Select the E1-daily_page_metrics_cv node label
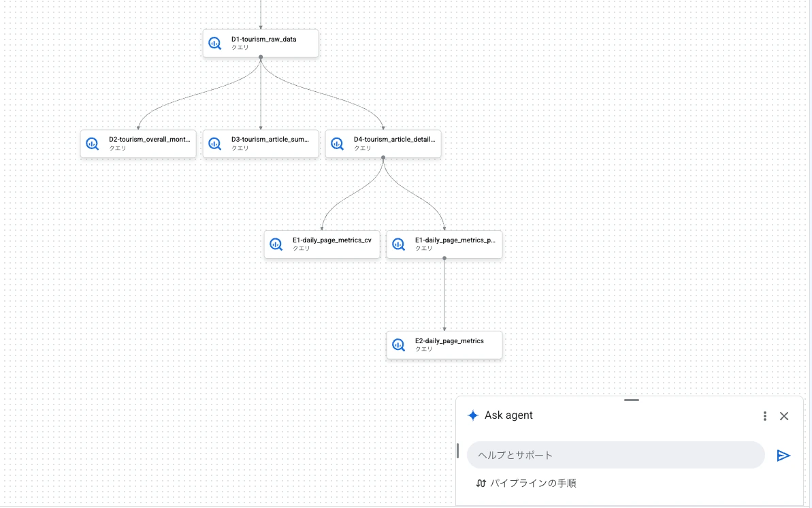 (332, 240)
